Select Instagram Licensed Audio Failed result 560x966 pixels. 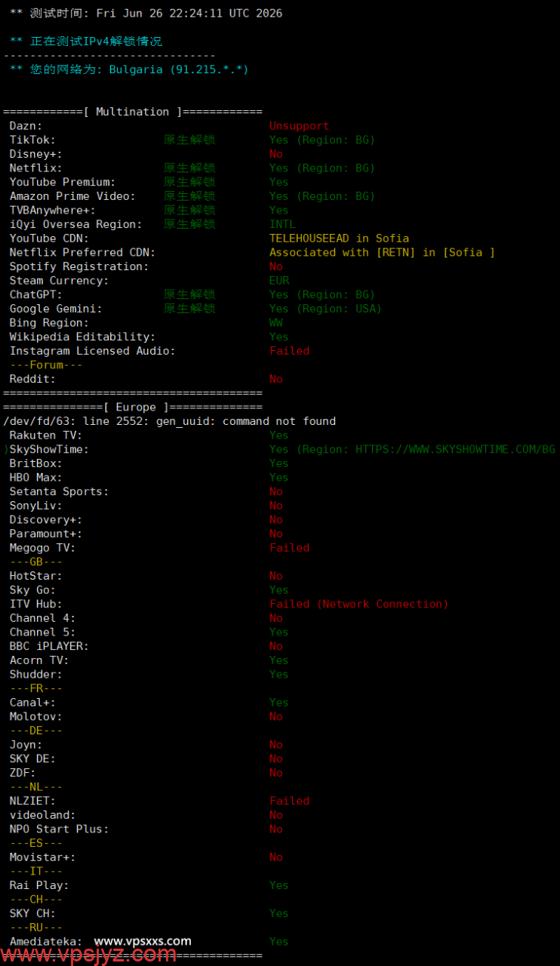(x=289, y=351)
